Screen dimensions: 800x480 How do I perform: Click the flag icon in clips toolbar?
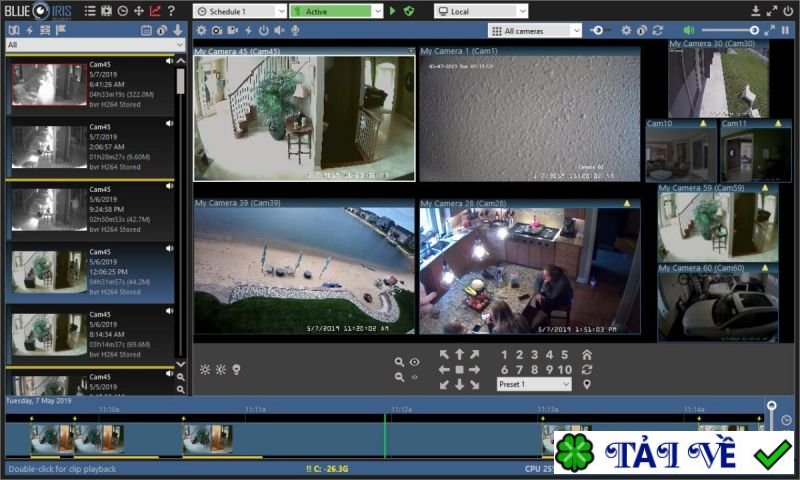pyautogui.click(x=61, y=30)
